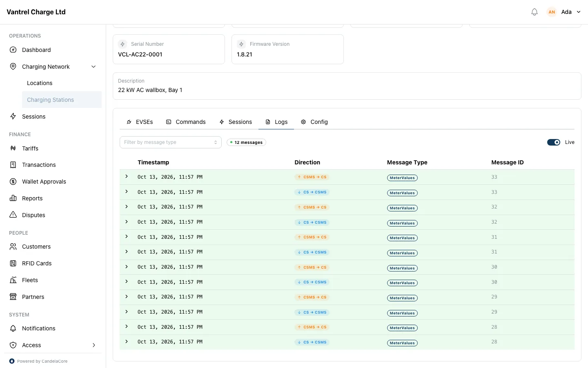The height and width of the screenshot is (368, 588).
Task: Open the Filter by message type dropdown
Action: (171, 142)
